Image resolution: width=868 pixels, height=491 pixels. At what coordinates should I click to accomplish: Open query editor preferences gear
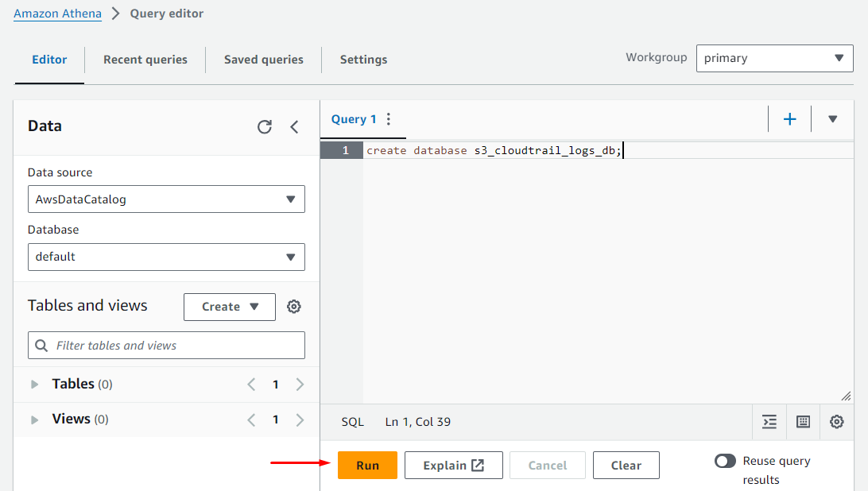click(x=836, y=422)
